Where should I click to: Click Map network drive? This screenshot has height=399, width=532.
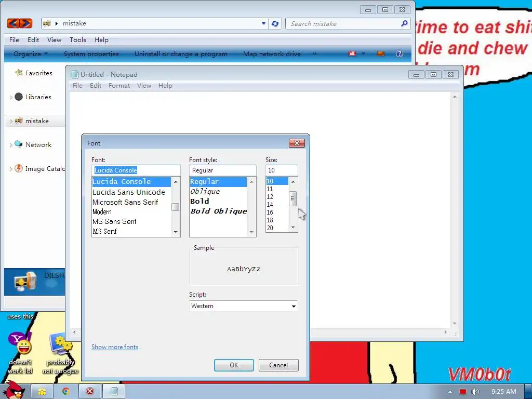tap(272, 54)
